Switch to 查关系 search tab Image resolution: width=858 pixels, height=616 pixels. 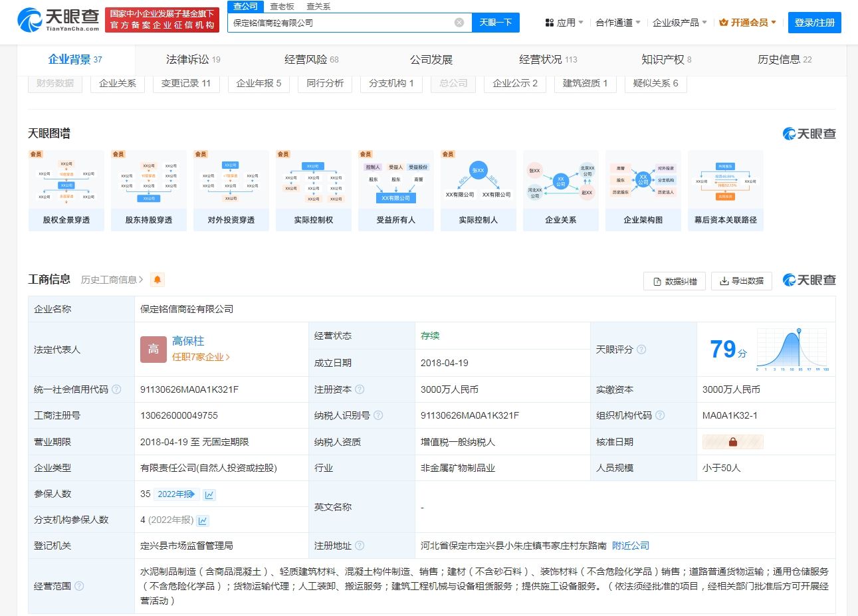pyautogui.click(x=318, y=6)
